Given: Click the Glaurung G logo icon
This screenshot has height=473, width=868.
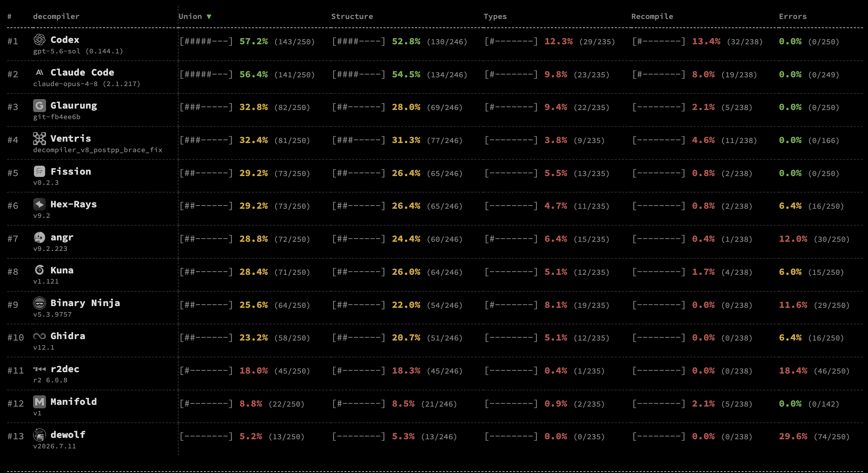Looking at the screenshot, I should [x=39, y=105].
